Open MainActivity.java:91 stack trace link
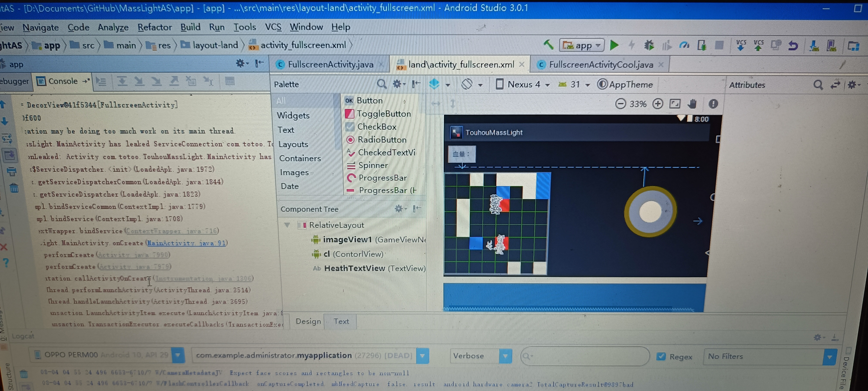 (186, 243)
